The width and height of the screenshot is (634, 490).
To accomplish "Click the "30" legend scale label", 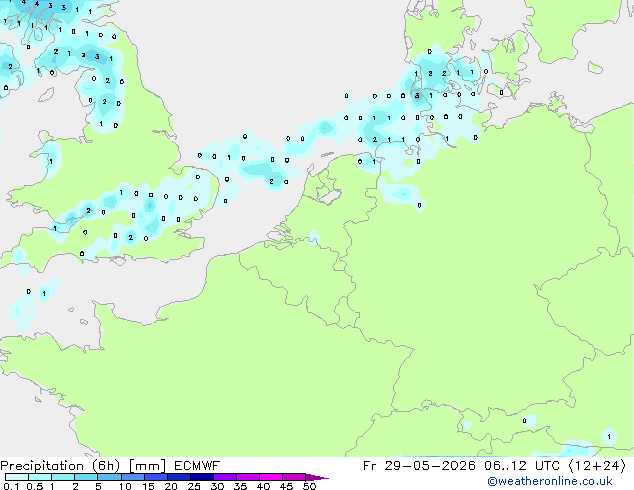I will point(217,486).
